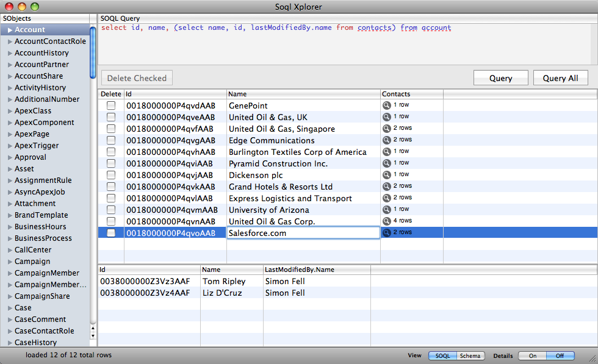The image size is (598, 364).
Task: Select Liz D'Cruz contact row
Action: 347,293
